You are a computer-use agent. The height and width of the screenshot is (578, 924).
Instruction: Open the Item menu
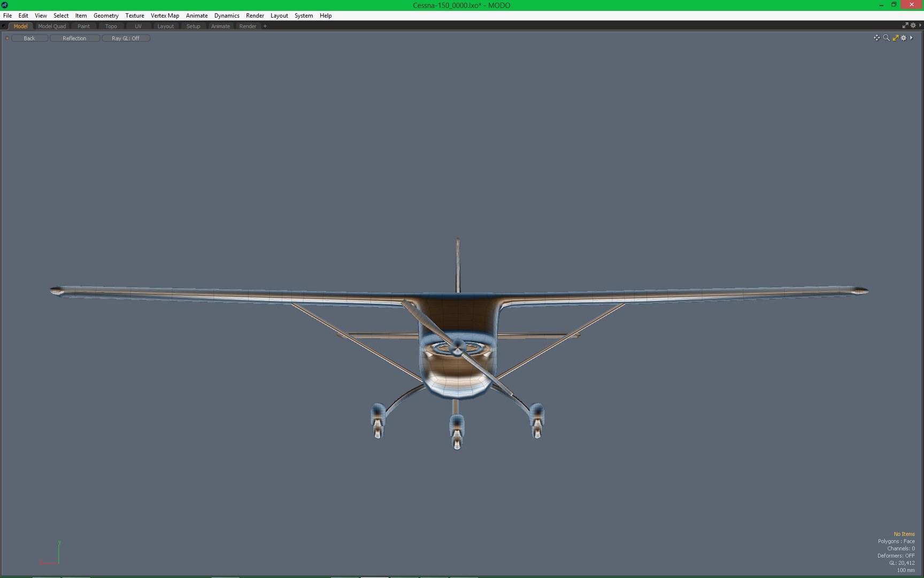point(81,16)
